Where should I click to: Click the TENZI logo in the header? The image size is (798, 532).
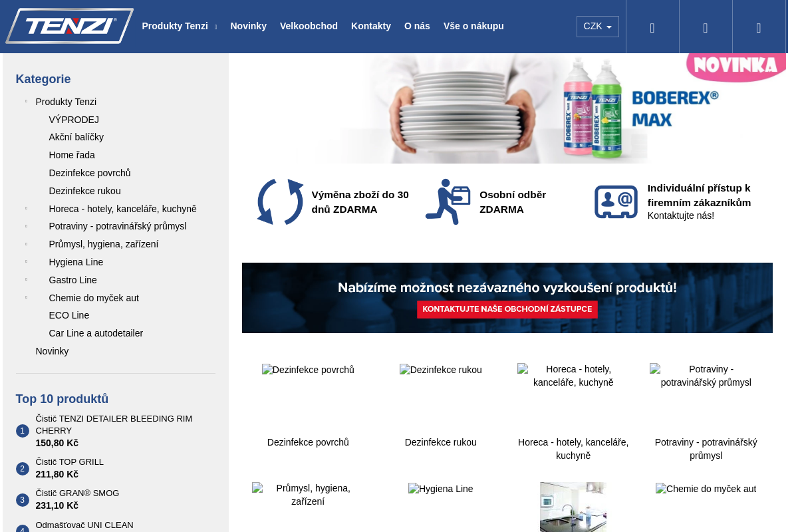click(x=70, y=26)
